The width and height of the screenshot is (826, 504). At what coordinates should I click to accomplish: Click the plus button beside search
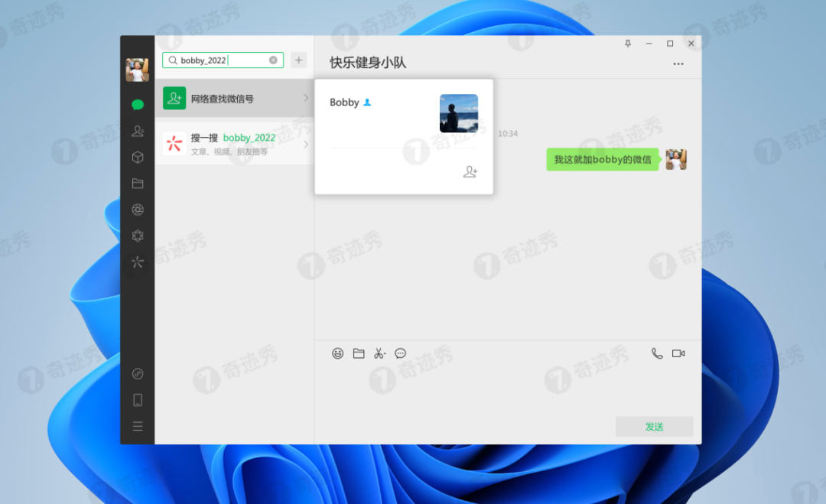[299, 60]
